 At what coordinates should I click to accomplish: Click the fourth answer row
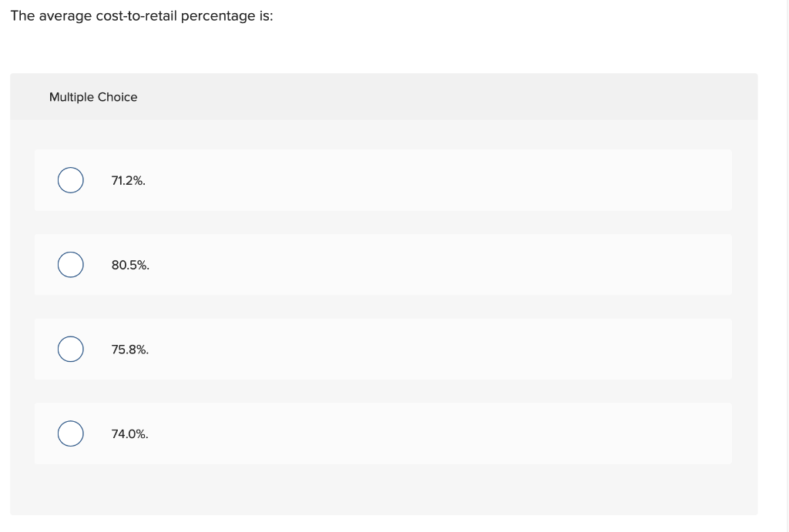tap(383, 433)
